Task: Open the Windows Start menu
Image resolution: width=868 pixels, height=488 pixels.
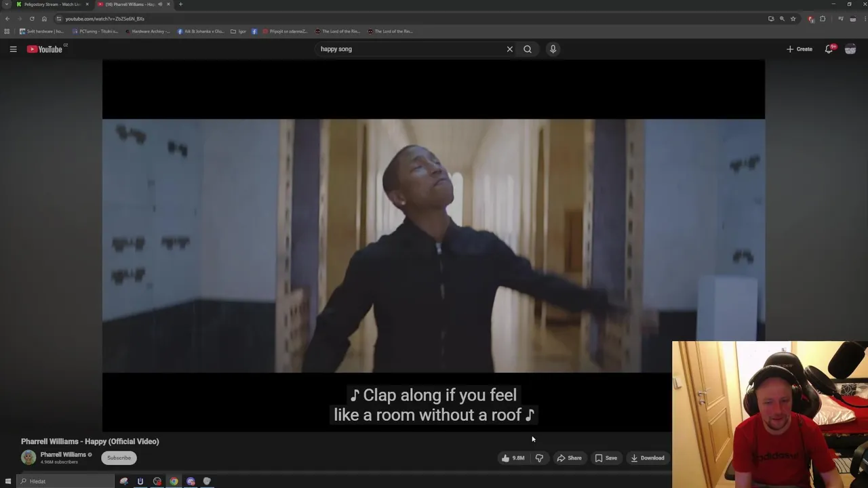Action: click(x=8, y=481)
